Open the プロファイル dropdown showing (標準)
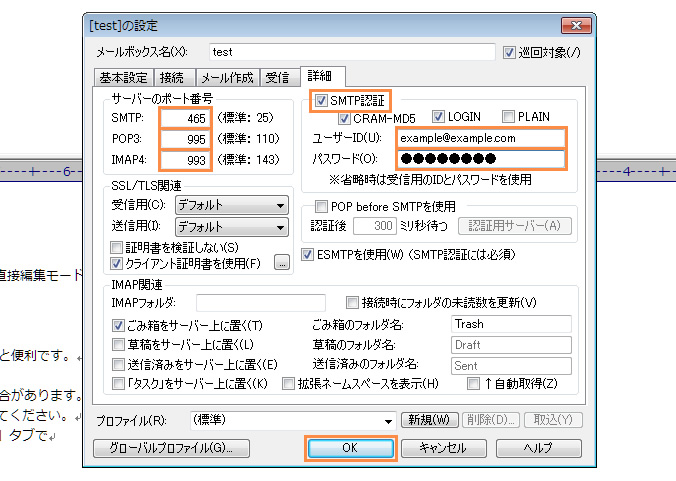The height and width of the screenshot is (481, 676). (293, 420)
